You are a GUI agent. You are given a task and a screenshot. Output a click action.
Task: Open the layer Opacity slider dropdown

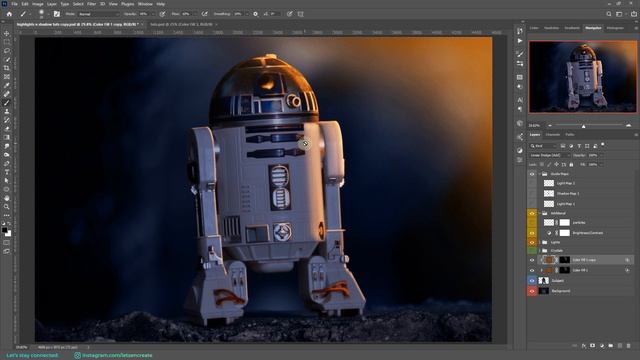tap(601, 156)
